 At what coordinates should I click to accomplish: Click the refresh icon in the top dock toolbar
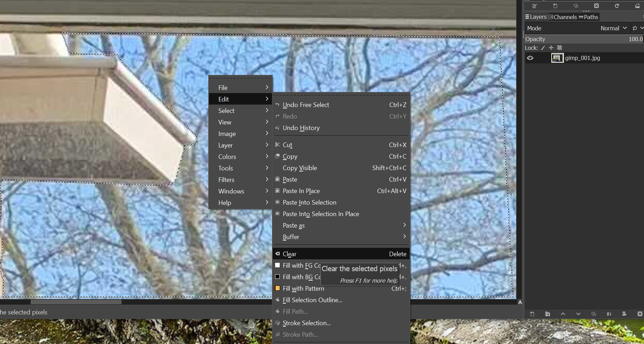[617, 6]
